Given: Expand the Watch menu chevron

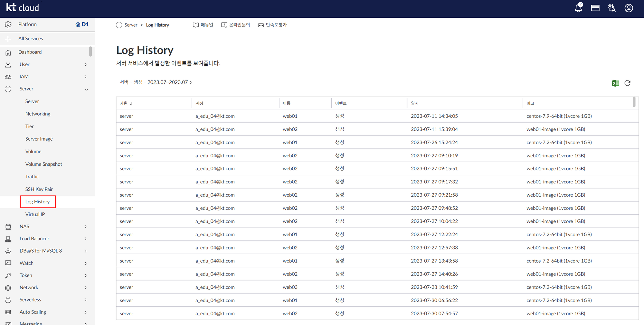Looking at the screenshot, I should (86, 264).
